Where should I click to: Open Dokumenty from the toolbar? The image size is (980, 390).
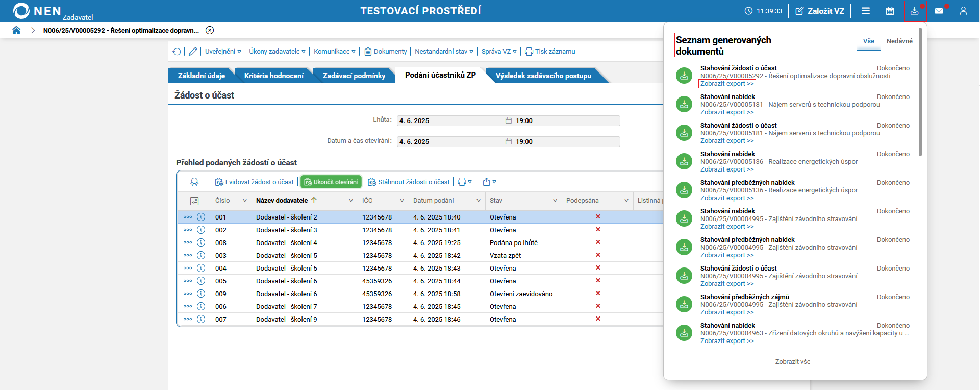(386, 52)
